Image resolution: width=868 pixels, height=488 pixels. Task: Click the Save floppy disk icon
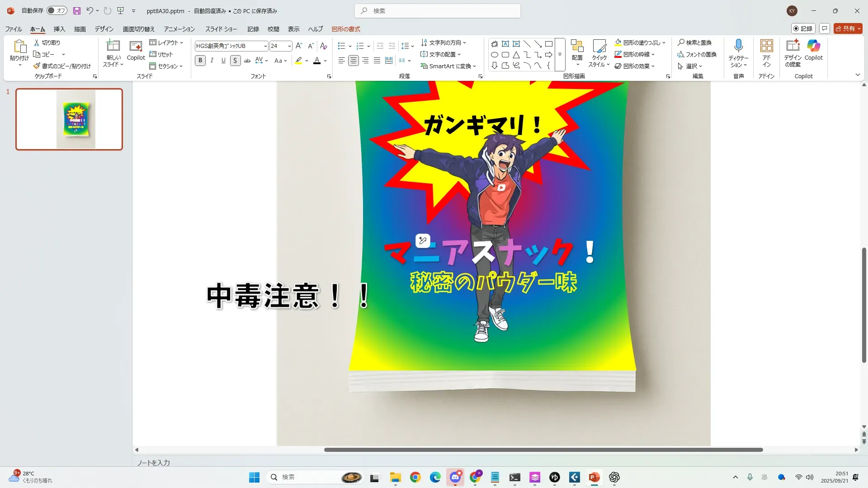click(x=76, y=11)
